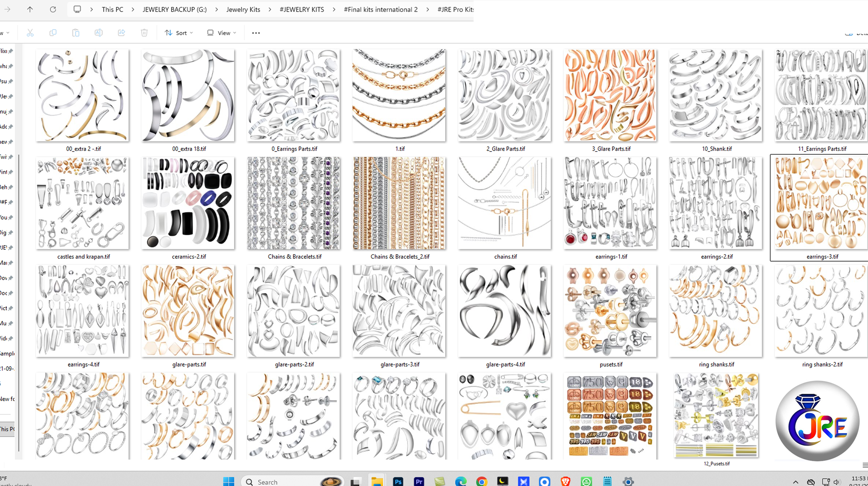868x486 pixels.
Task: Expand chevron after This PC breadcrumb
Action: click(133, 9)
